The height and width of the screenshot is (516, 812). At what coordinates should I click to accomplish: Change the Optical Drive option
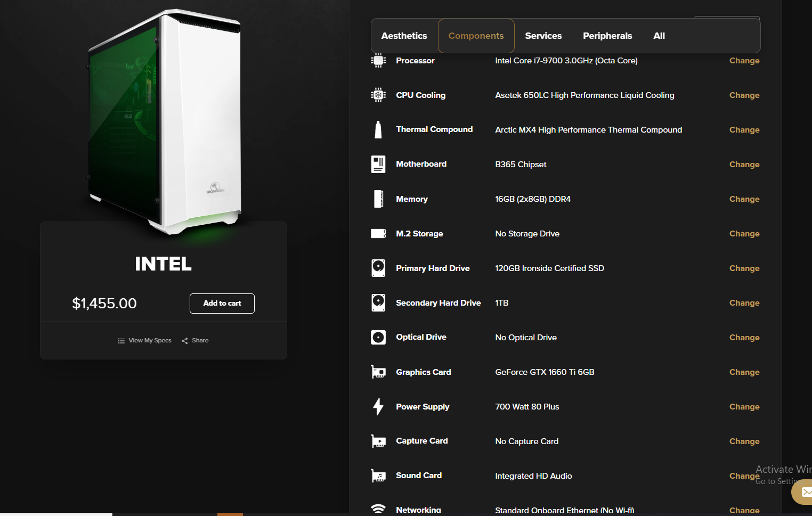(x=744, y=338)
